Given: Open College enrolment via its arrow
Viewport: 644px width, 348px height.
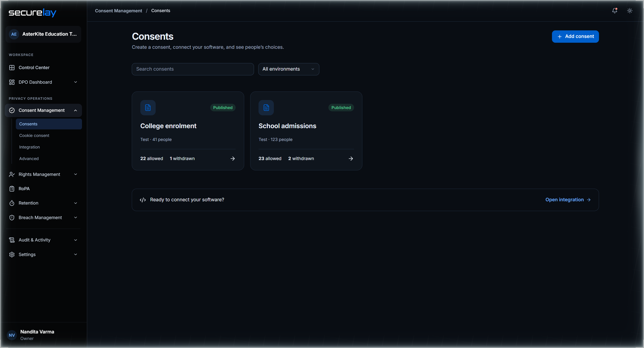Looking at the screenshot, I should coord(233,159).
